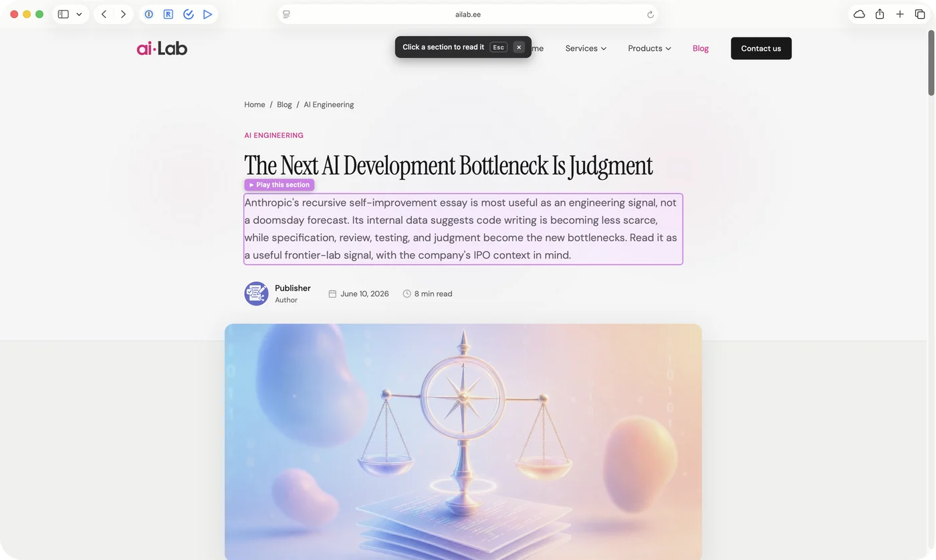
Task: Go back to the previous page
Action: 104,14
